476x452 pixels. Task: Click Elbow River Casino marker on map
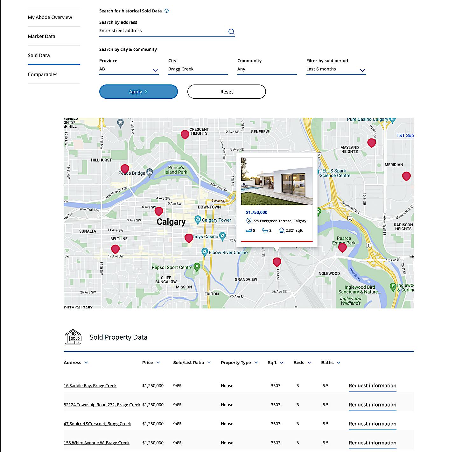point(205,252)
